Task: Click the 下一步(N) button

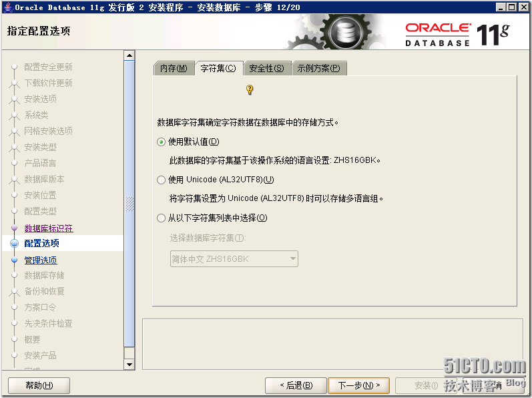Action: pos(358,385)
